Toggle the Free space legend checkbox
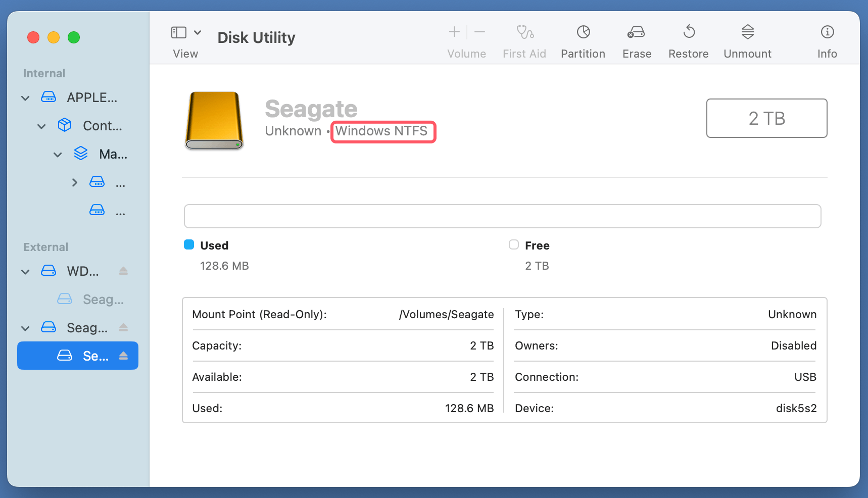The width and height of the screenshot is (868, 498). click(x=513, y=244)
